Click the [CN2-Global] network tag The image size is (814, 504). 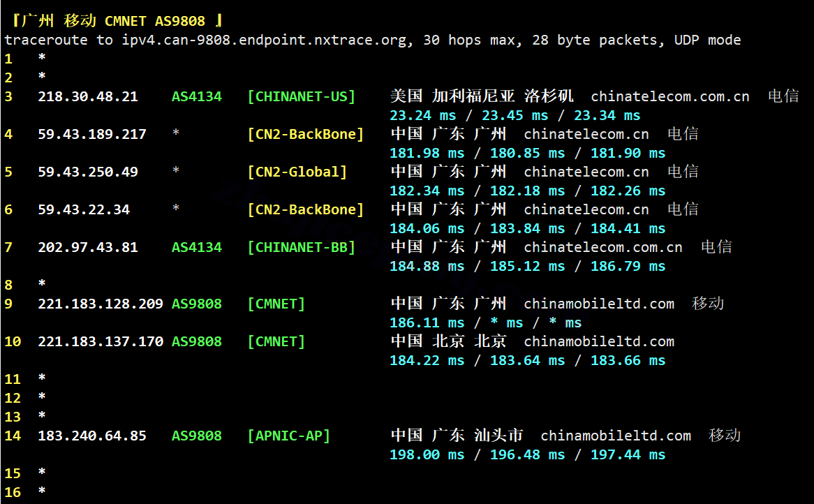[297, 172]
